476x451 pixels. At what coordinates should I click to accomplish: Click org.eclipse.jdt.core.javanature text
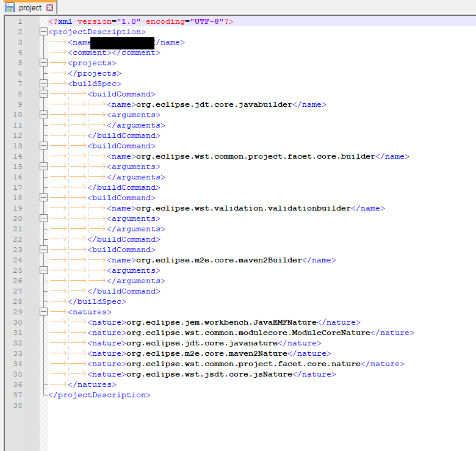point(202,343)
